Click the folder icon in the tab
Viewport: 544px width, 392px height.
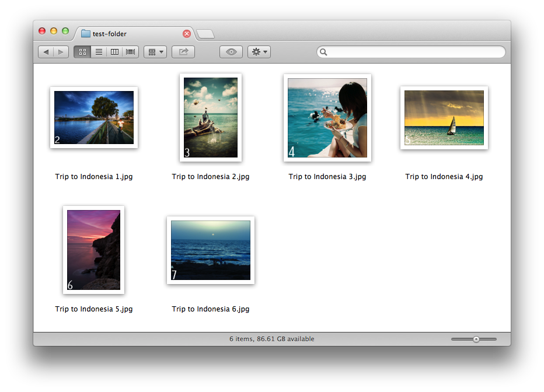(85, 33)
